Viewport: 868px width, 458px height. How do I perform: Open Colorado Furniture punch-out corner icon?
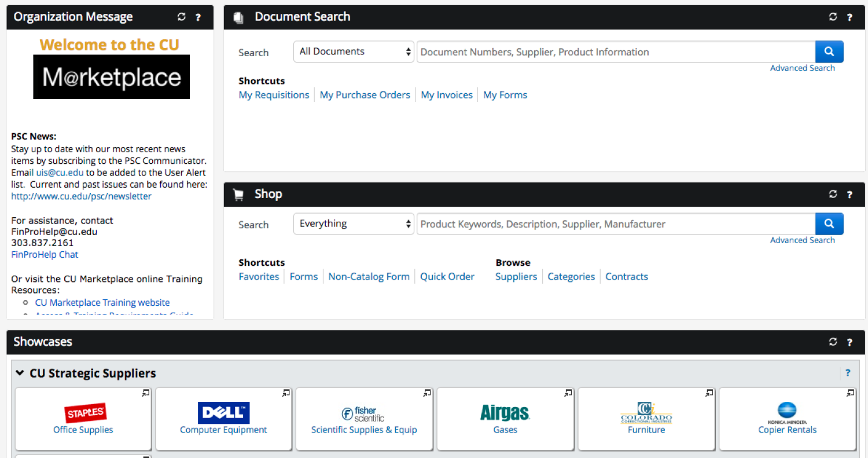pyautogui.click(x=709, y=393)
